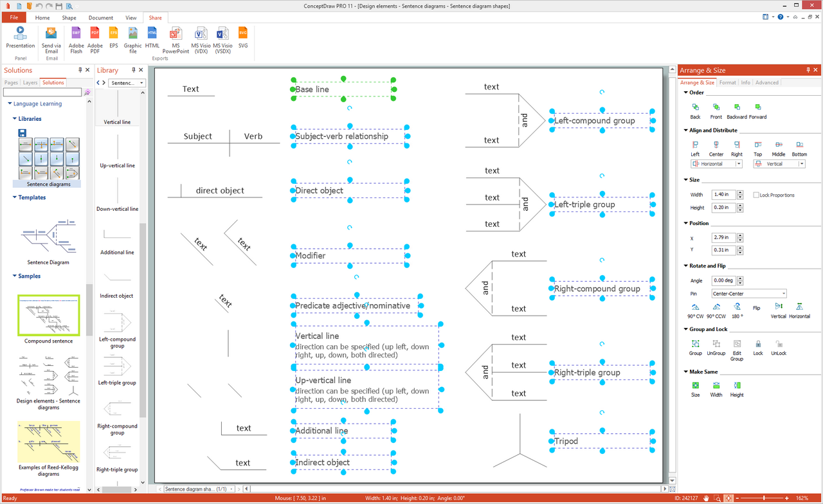This screenshot has width=823, height=504.
Task: Flip selection Horizontal
Action: (x=799, y=311)
